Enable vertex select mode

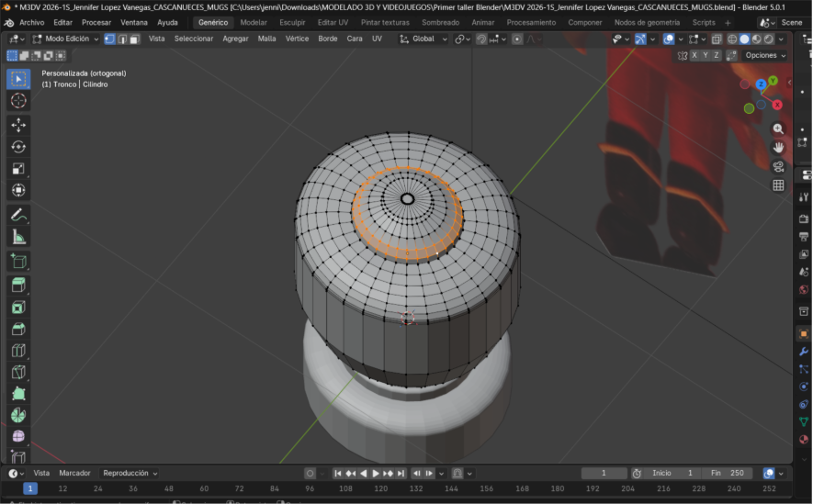(x=109, y=39)
